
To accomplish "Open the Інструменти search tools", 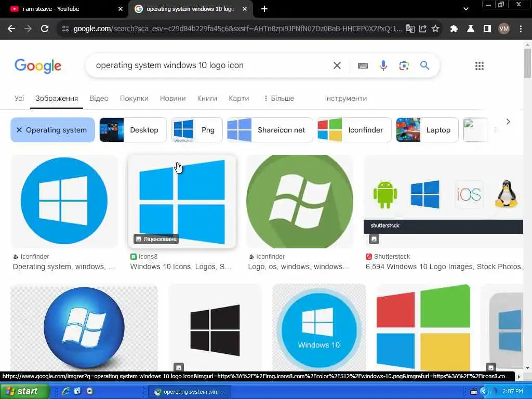I will [x=345, y=98].
